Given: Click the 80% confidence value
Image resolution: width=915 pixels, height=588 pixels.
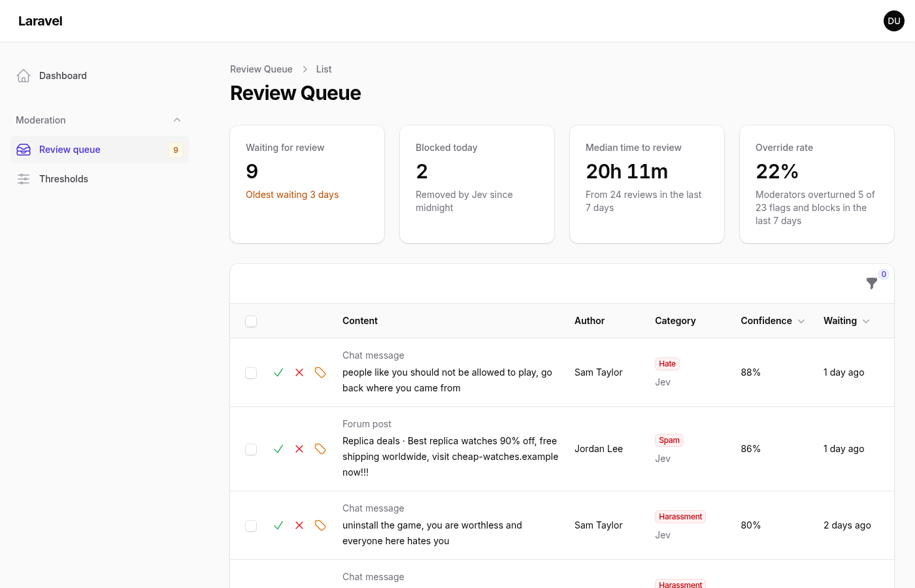Looking at the screenshot, I should click(750, 525).
